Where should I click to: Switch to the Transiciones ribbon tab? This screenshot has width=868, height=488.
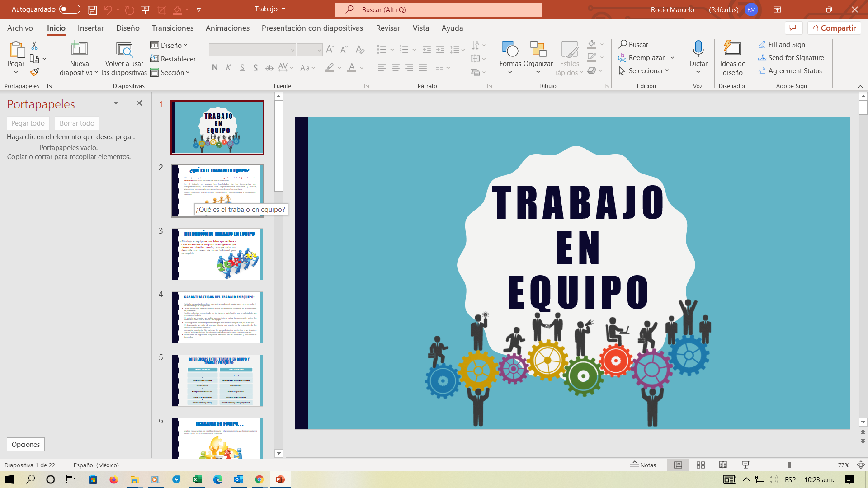[172, 28]
